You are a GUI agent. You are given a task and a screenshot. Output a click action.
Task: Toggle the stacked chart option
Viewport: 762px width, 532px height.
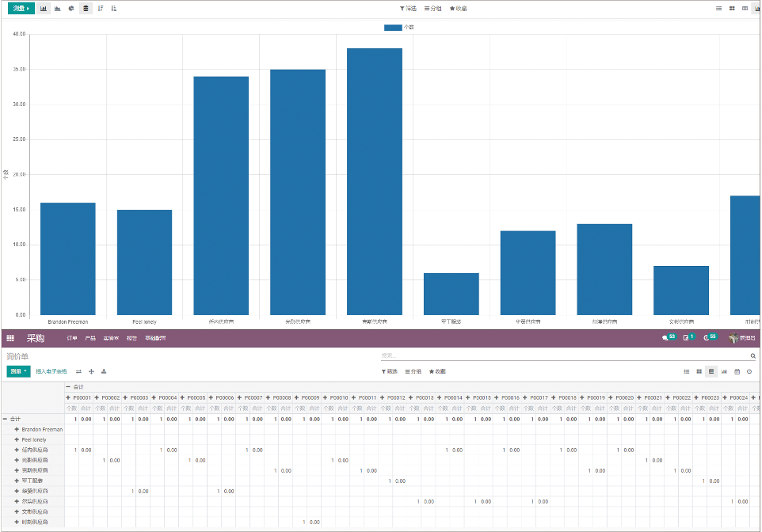click(86, 9)
